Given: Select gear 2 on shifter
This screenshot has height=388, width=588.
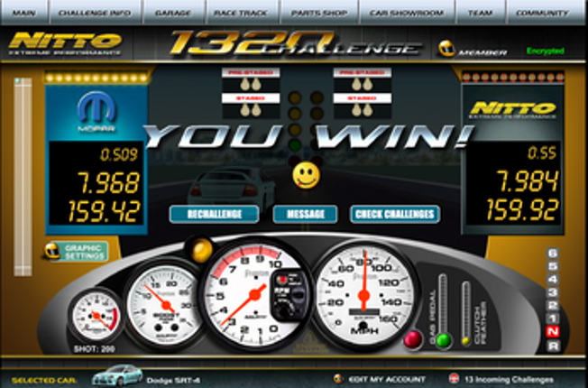Looking at the screenshot, I should pyautogui.click(x=553, y=306).
